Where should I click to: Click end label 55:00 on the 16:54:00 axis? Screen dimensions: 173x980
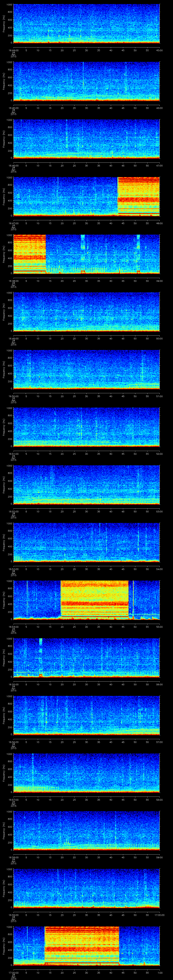(x=160, y=627)
